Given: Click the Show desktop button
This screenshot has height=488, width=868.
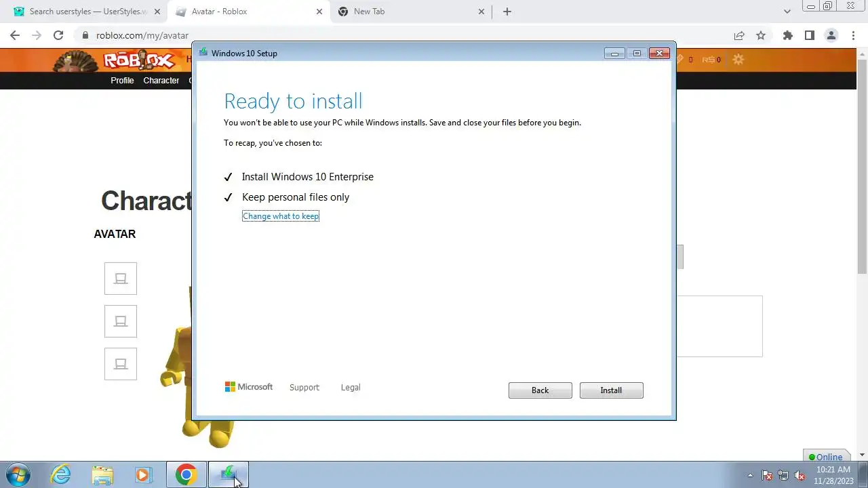Looking at the screenshot, I should point(863,475).
